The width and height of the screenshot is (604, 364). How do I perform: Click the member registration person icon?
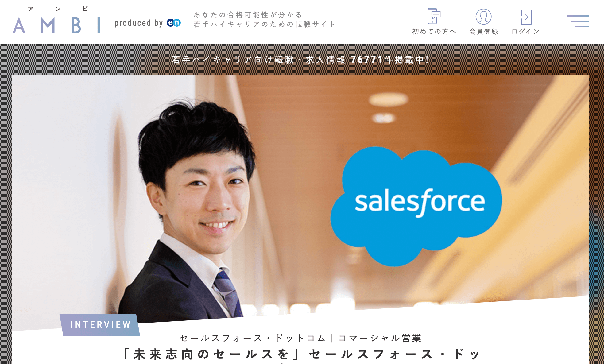click(483, 17)
